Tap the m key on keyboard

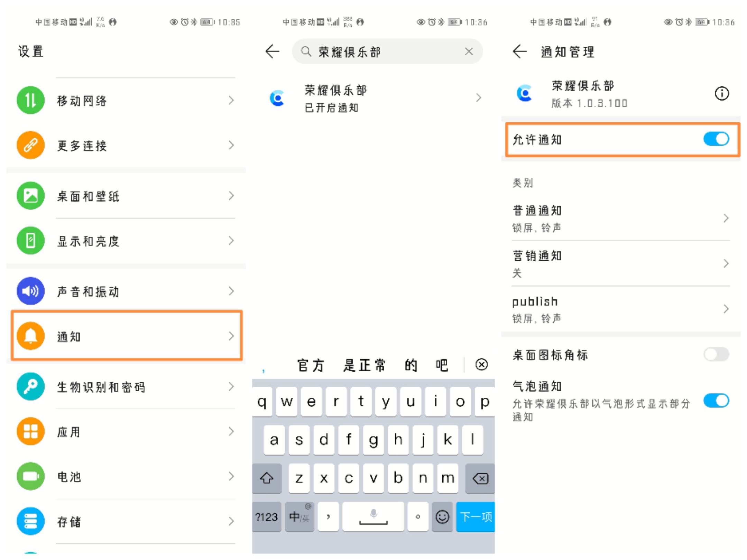pos(448,478)
